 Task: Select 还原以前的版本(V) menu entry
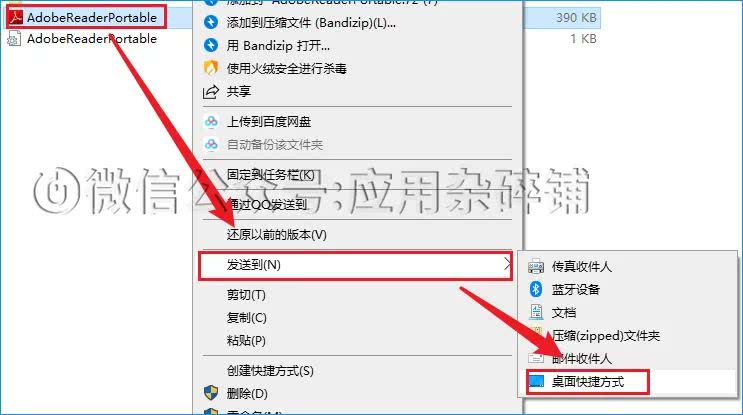tap(277, 235)
